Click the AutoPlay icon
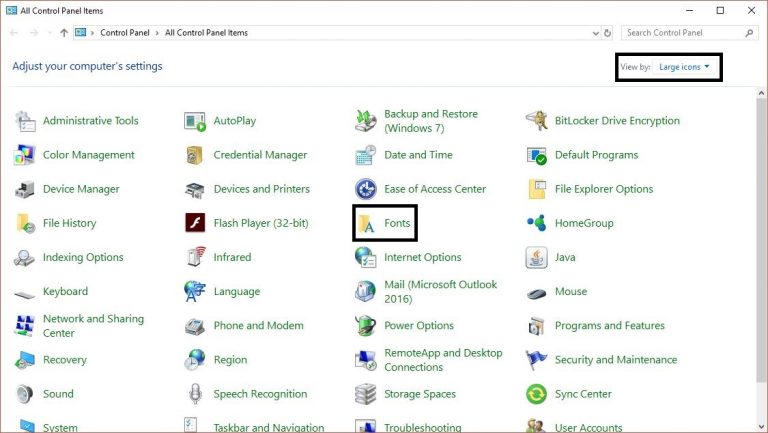 pos(195,121)
